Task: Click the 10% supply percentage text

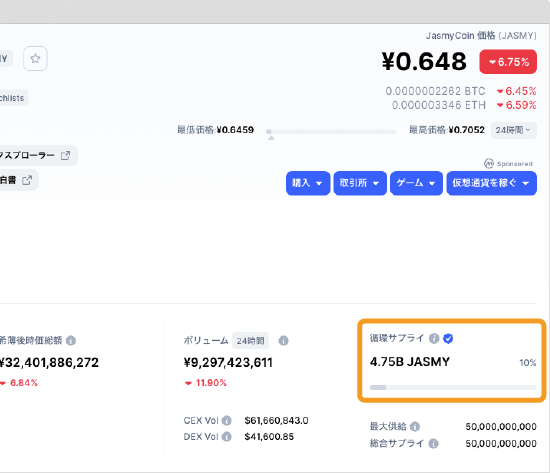Action: (528, 363)
